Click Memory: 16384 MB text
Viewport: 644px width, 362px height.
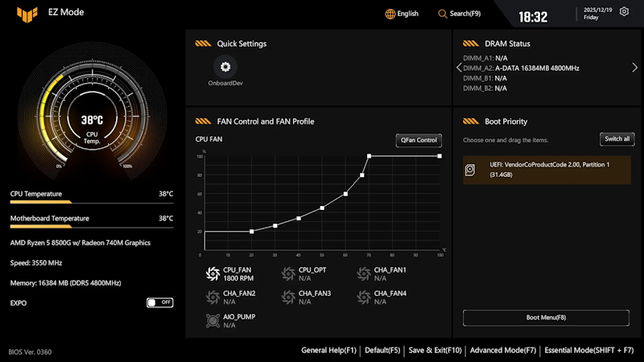65,283
